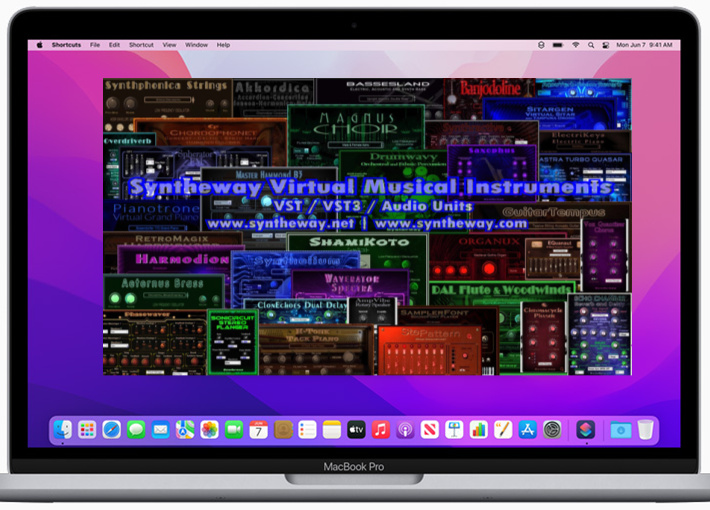
Task: Open Downloads folder in the Dock
Action: [x=621, y=429]
